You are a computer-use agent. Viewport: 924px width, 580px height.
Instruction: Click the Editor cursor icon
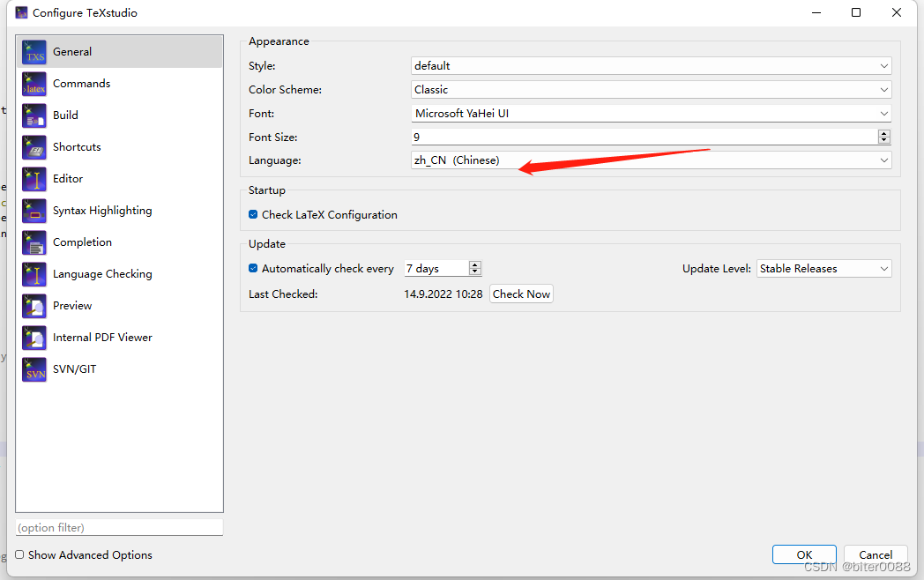point(34,179)
